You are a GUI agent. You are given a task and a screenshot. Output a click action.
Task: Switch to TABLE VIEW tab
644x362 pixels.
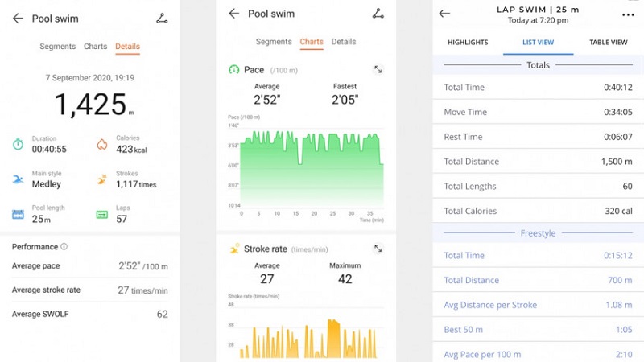(609, 43)
